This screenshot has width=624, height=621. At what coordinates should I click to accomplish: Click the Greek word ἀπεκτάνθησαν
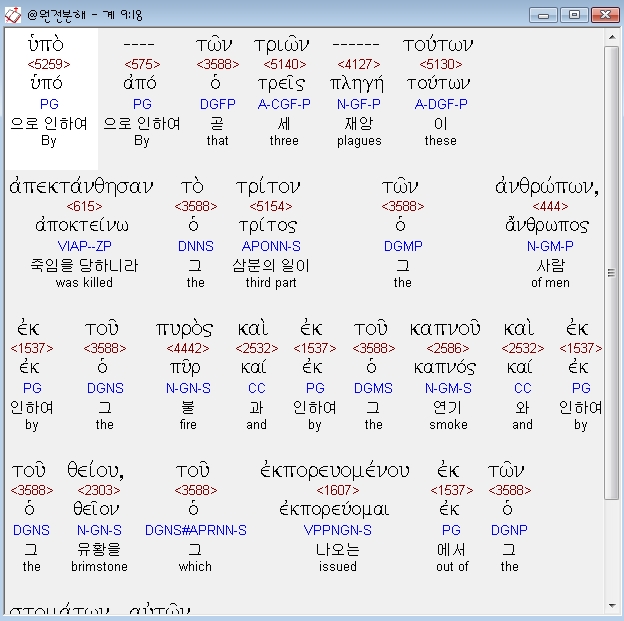click(x=81, y=186)
